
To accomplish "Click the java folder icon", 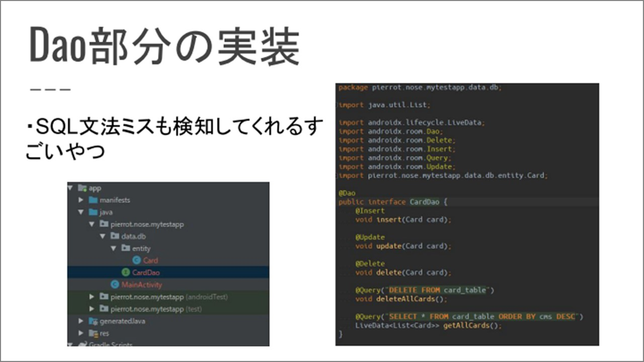I will coord(93,212).
